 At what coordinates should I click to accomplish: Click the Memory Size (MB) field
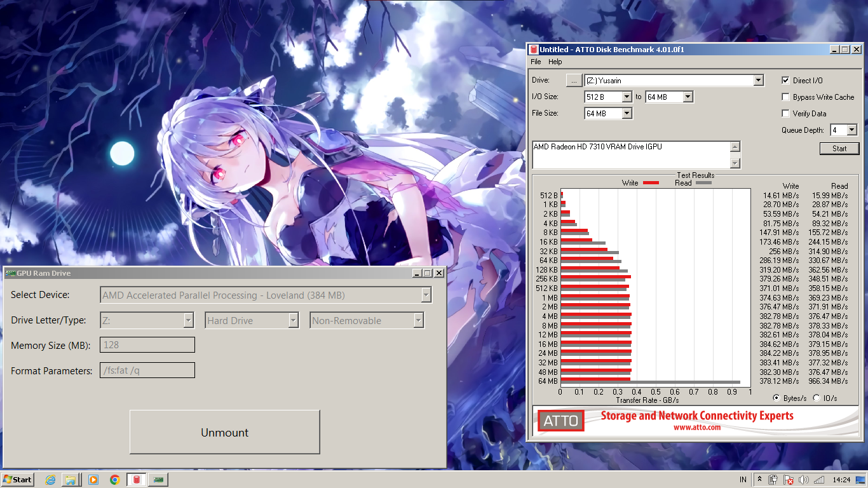(x=147, y=345)
